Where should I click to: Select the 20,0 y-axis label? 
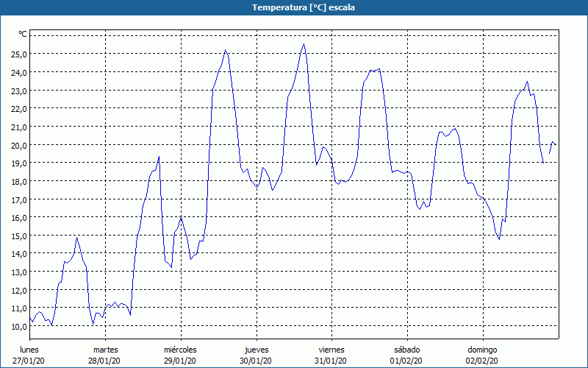(19, 145)
